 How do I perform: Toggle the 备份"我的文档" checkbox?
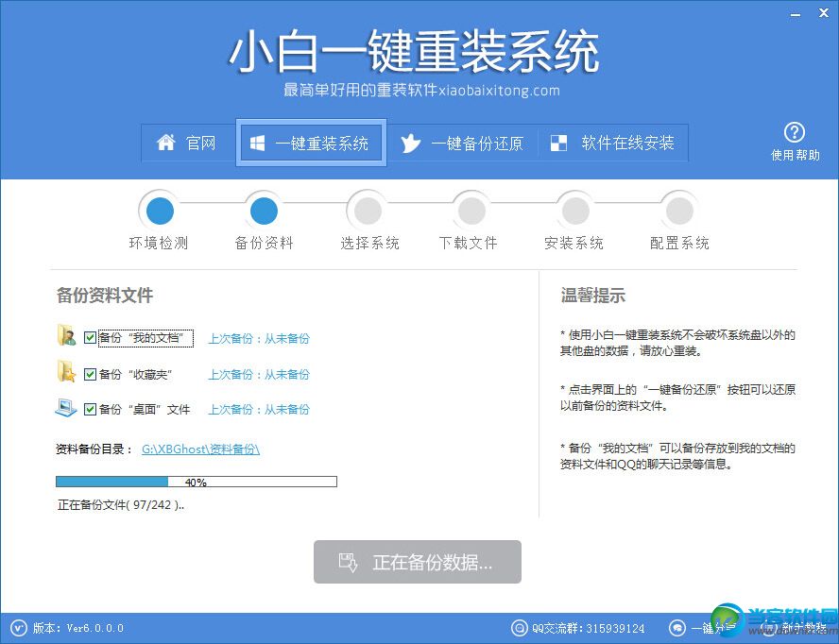pos(90,337)
